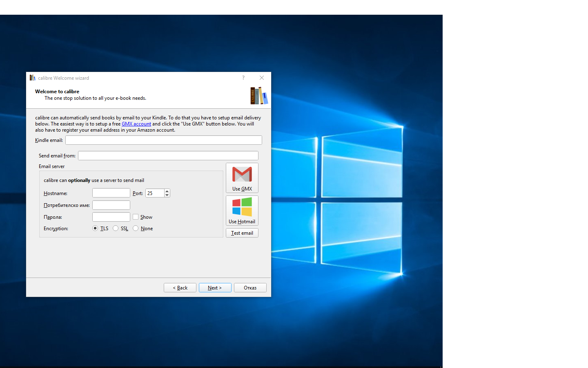Decrease the Port number with down arrow

(x=167, y=195)
